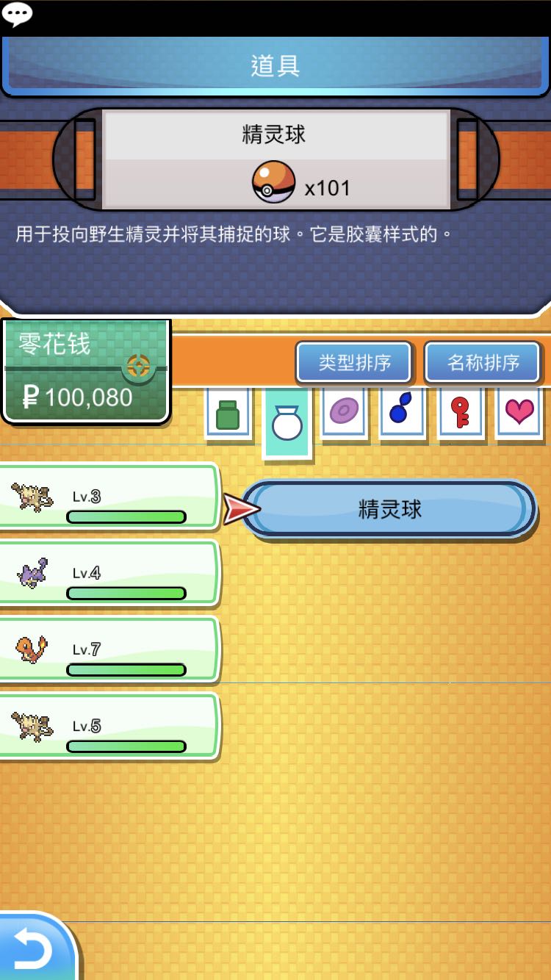Open the red key items pocket
The height and width of the screenshot is (980, 551).
[x=461, y=413]
